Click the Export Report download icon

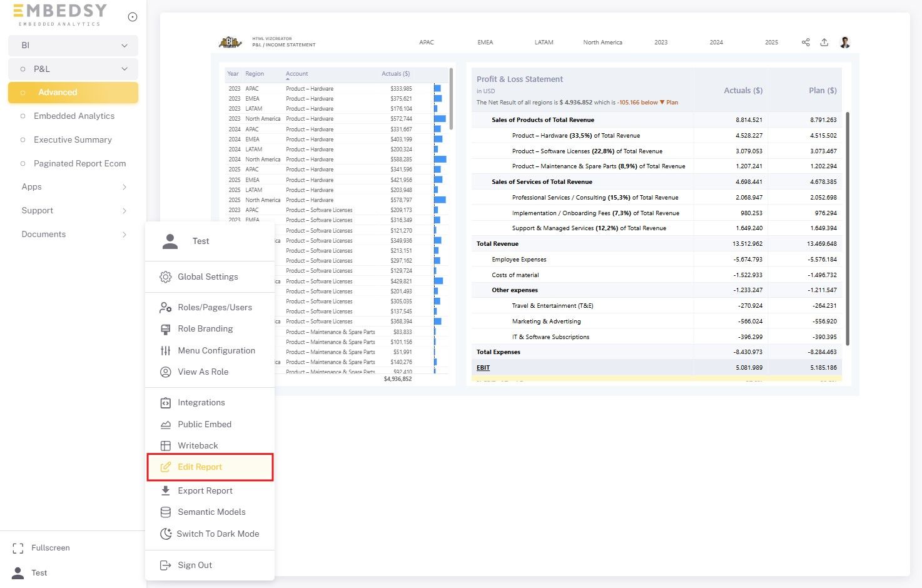pyautogui.click(x=166, y=491)
